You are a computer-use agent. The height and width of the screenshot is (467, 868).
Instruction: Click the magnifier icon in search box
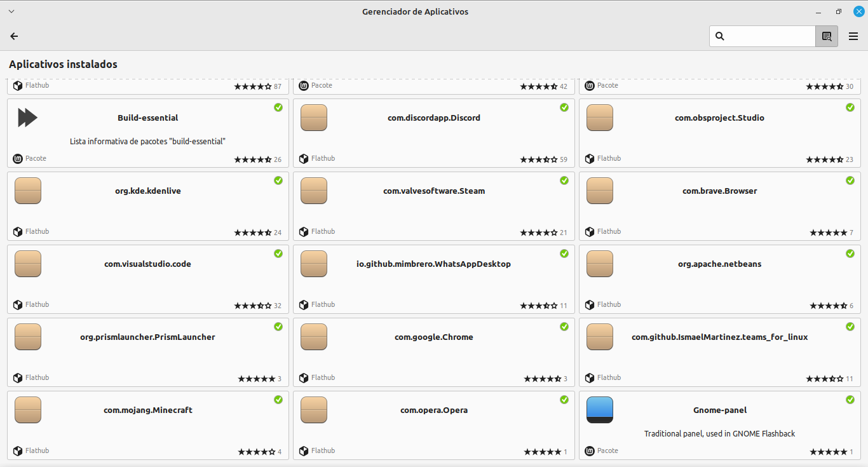[x=720, y=36]
